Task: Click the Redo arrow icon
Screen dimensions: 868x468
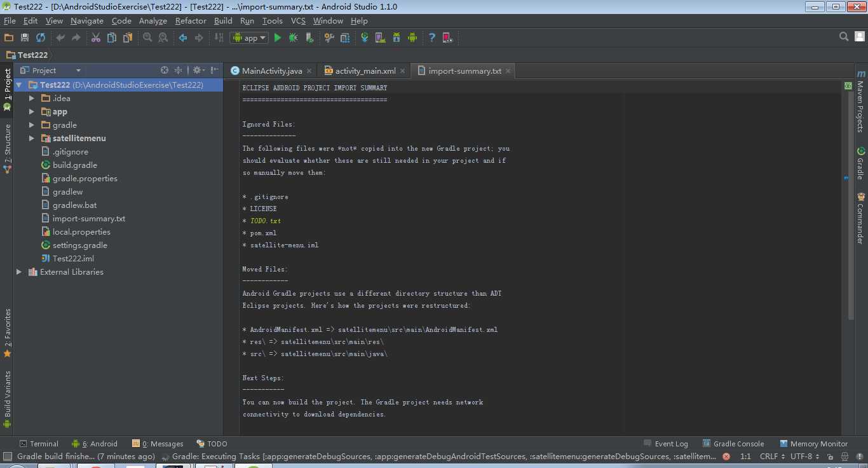Action: (x=76, y=38)
